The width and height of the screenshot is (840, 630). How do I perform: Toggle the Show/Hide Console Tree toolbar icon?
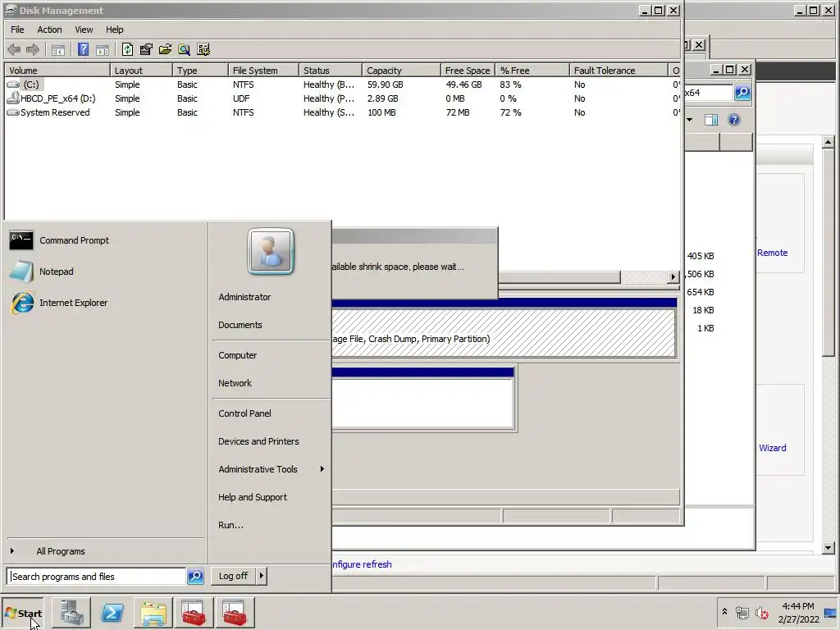tap(58, 50)
